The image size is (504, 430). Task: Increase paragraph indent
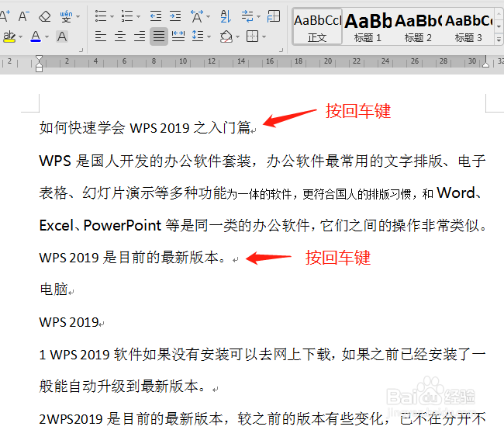175,16
